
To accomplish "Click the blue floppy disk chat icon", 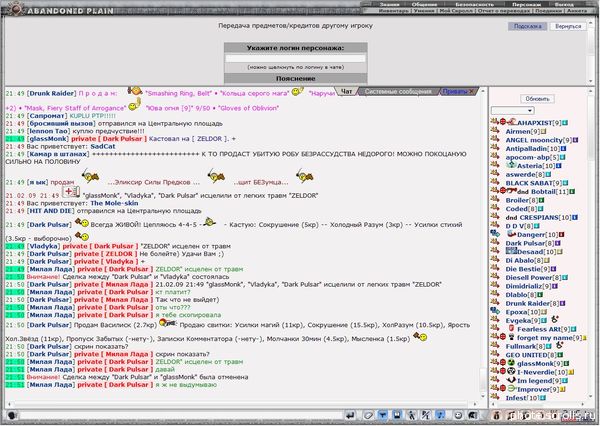I will click(397, 415).
